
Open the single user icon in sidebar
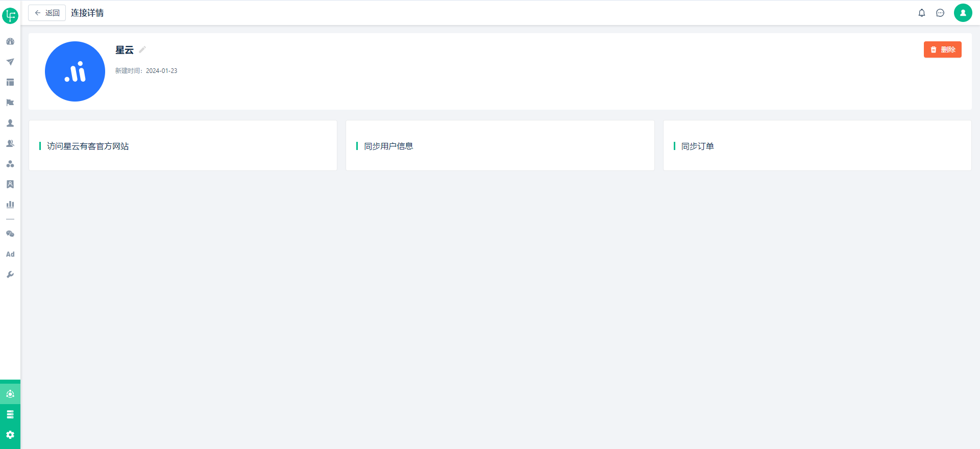pyautogui.click(x=10, y=123)
